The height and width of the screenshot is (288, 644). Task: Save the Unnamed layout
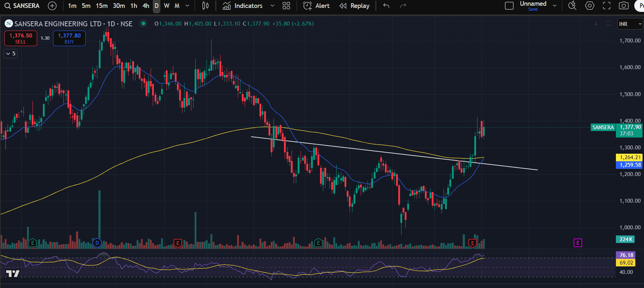pyautogui.click(x=533, y=10)
